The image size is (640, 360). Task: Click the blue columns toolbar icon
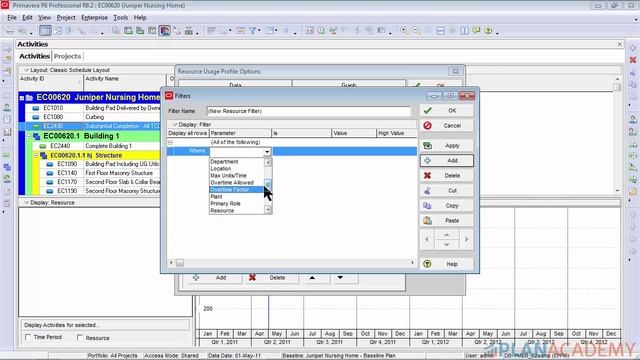464,31
